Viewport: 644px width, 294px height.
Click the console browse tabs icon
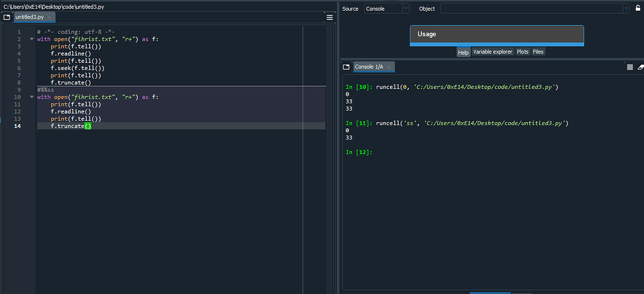[x=347, y=67]
